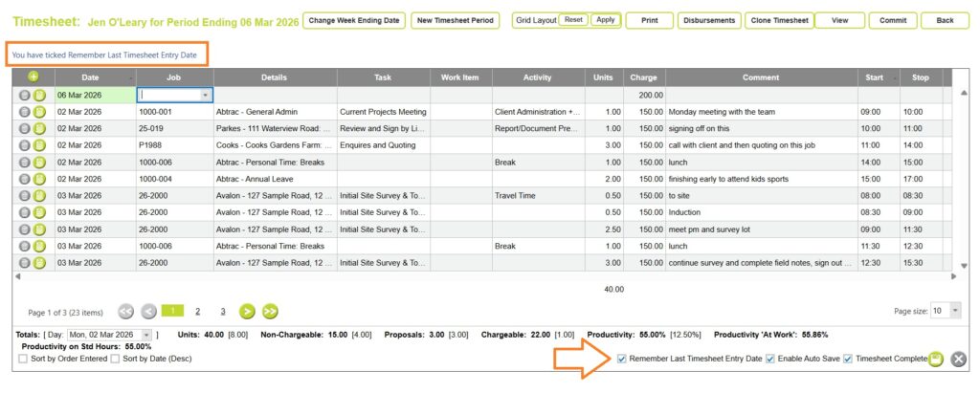Enable Sort by Date (Desc)
The height and width of the screenshot is (393, 980).
116,359
